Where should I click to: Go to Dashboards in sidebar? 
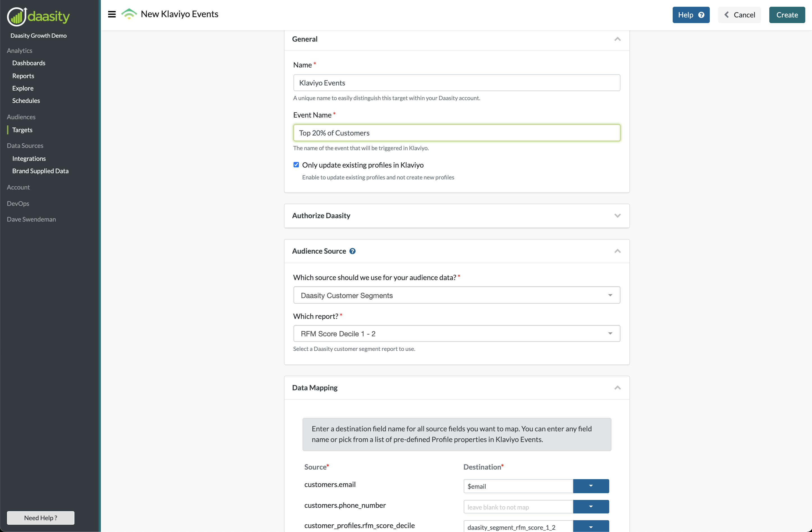pyautogui.click(x=29, y=63)
